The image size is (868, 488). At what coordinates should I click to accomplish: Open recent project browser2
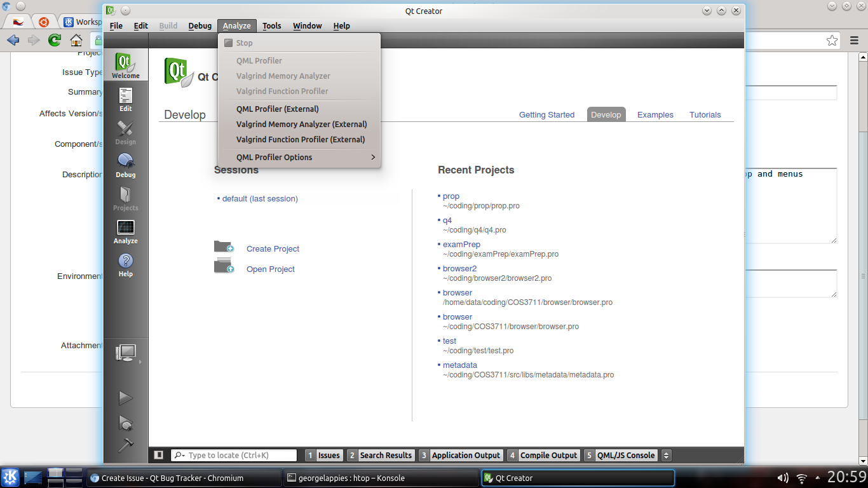[x=459, y=269]
